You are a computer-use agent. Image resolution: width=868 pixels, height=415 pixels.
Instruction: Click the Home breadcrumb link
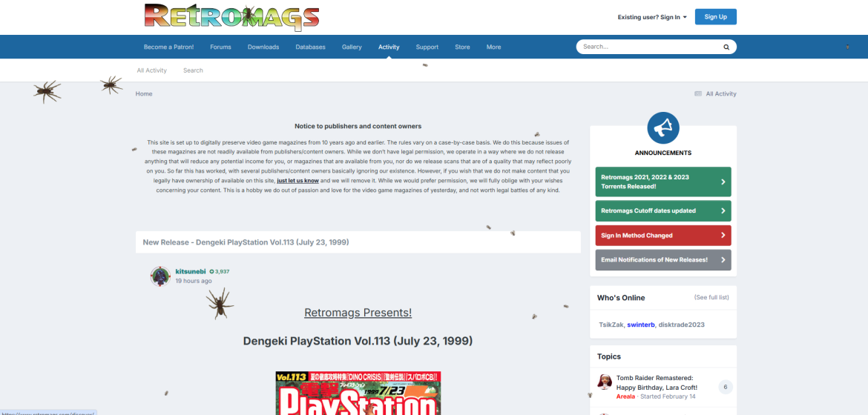pos(144,94)
